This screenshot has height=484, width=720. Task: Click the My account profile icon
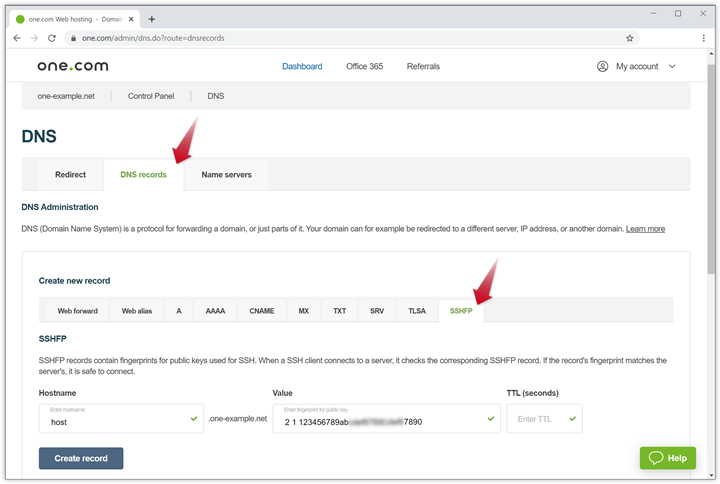click(x=602, y=66)
